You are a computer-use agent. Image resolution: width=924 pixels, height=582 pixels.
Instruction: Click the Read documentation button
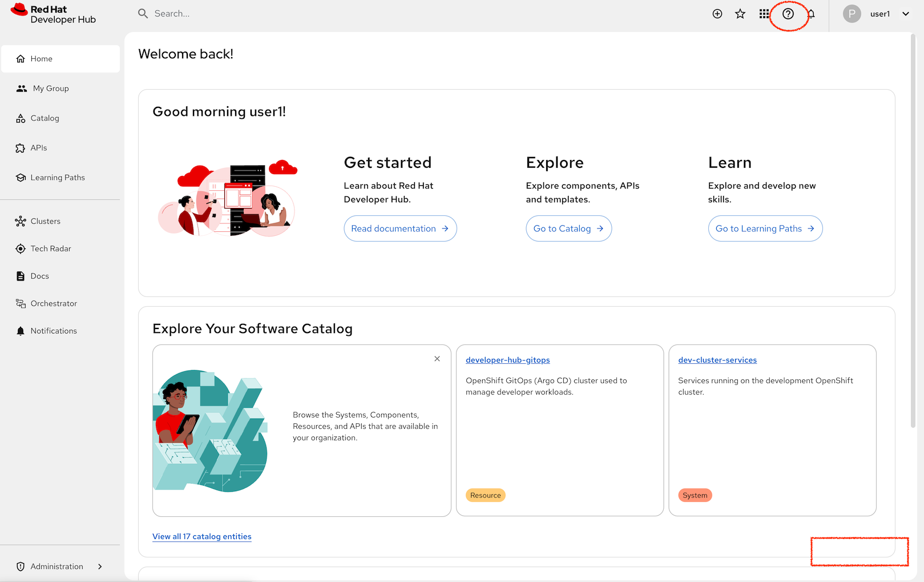[400, 228]
